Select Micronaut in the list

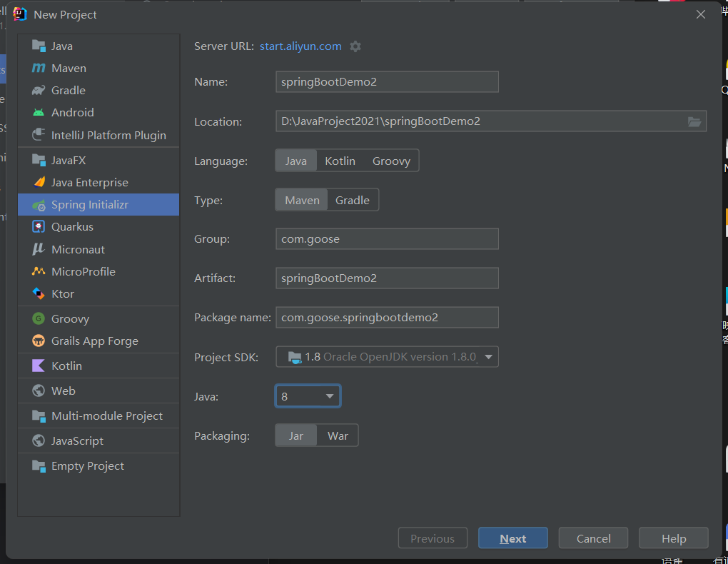(x=98, y=249)
